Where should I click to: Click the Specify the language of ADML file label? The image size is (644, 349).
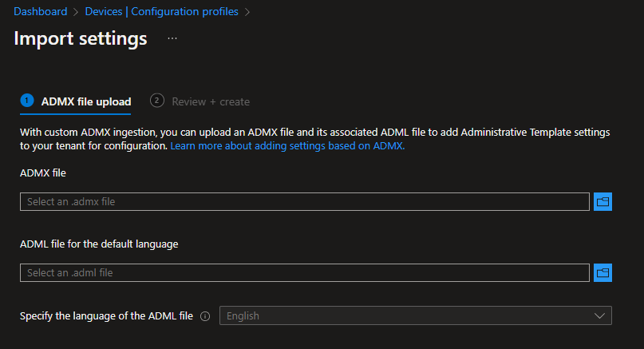(x=106, y=316)
